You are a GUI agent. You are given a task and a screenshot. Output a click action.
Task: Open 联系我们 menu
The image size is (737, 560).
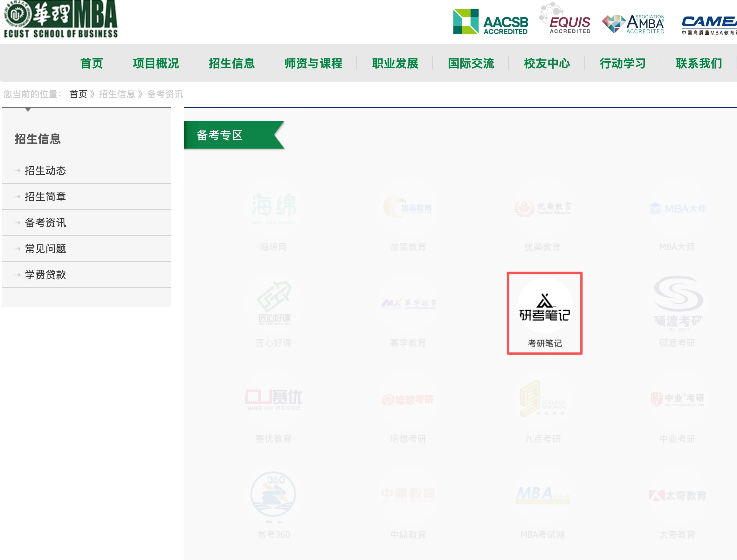[x=699, y=63]
